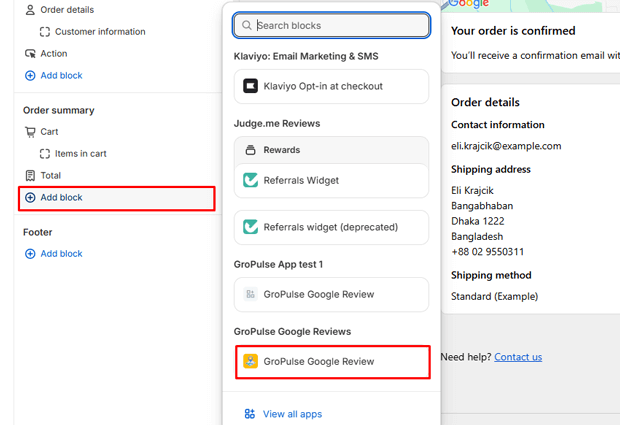Image resolution: width=620 pixels, height=425 pixels.
Task: Click the yellow GroPulse Google Review icon
Action: (x=251, y=361)
